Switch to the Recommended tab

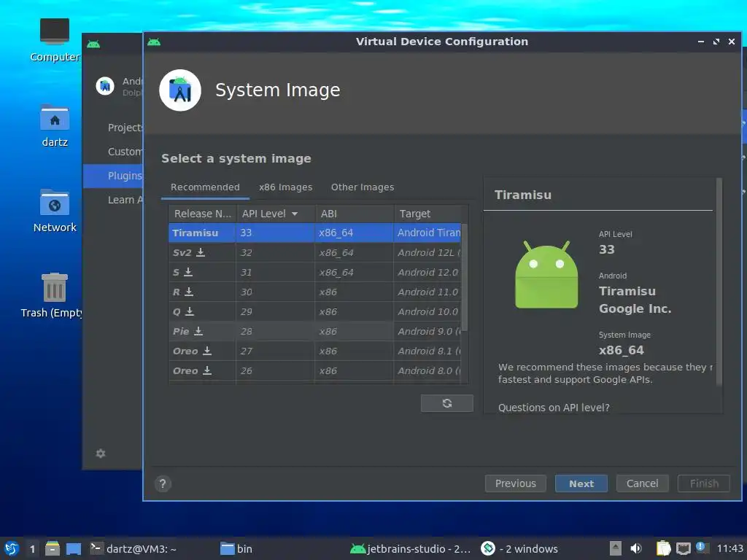(205, 187)
